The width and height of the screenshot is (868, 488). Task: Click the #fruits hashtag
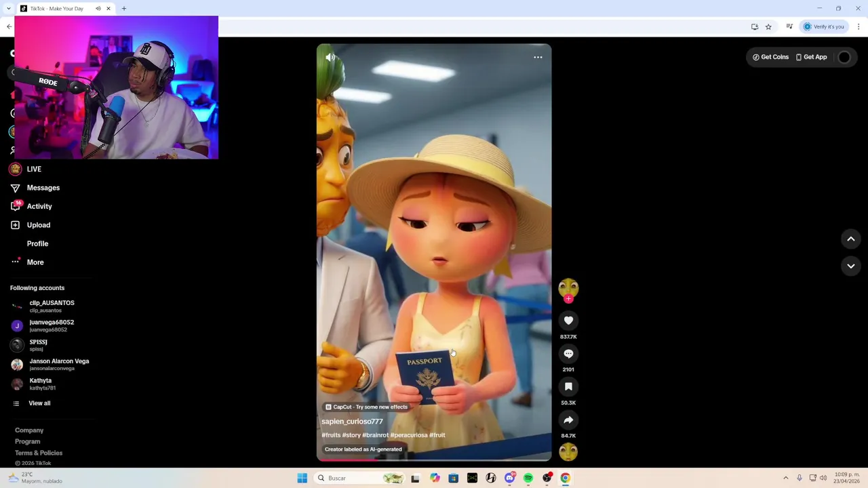tap(331, 435)
